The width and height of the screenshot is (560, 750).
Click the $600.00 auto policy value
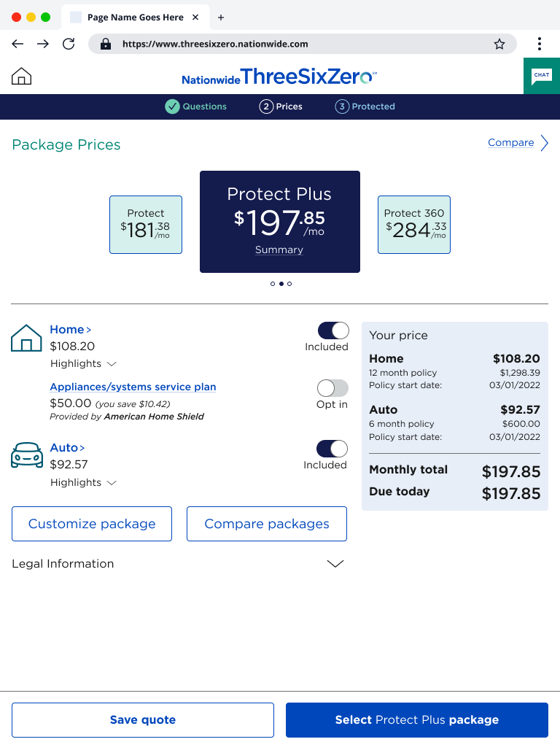tap(521, 424)
